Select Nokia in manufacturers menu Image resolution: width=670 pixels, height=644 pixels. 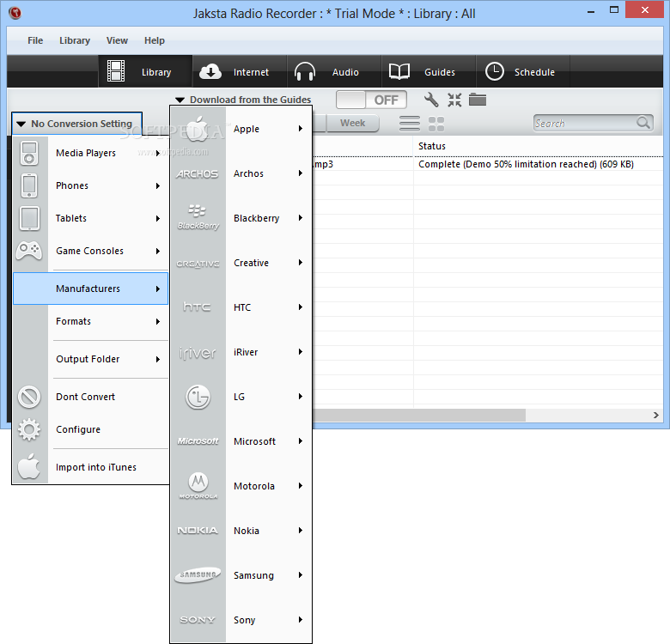[241, 531]
